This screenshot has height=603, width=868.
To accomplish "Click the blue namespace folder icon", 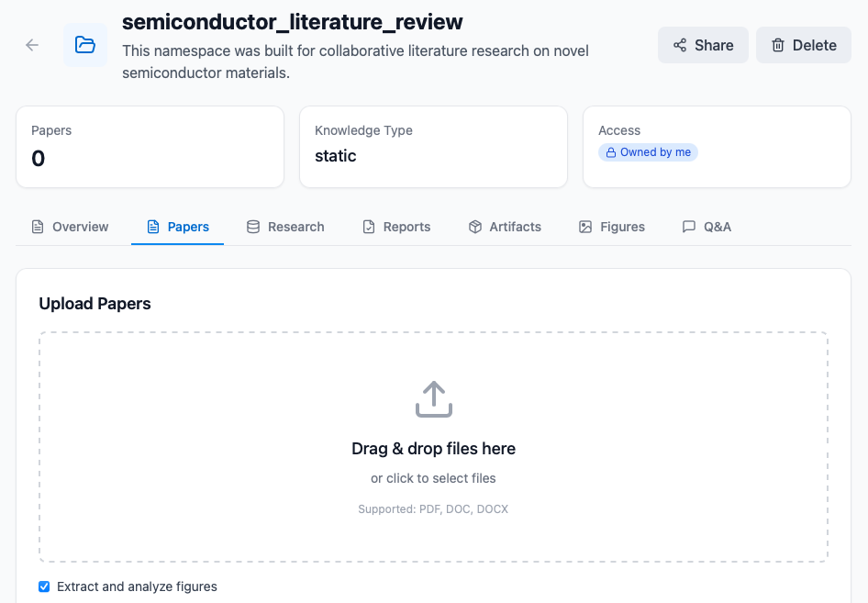I will pos(85,45).
